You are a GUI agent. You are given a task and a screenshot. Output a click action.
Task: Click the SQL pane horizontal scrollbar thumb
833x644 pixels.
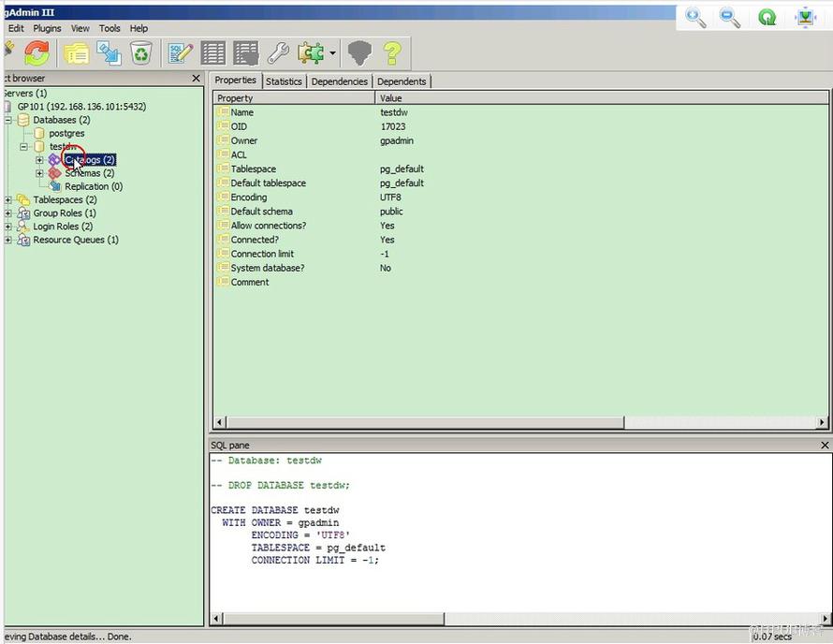point(334,619)
